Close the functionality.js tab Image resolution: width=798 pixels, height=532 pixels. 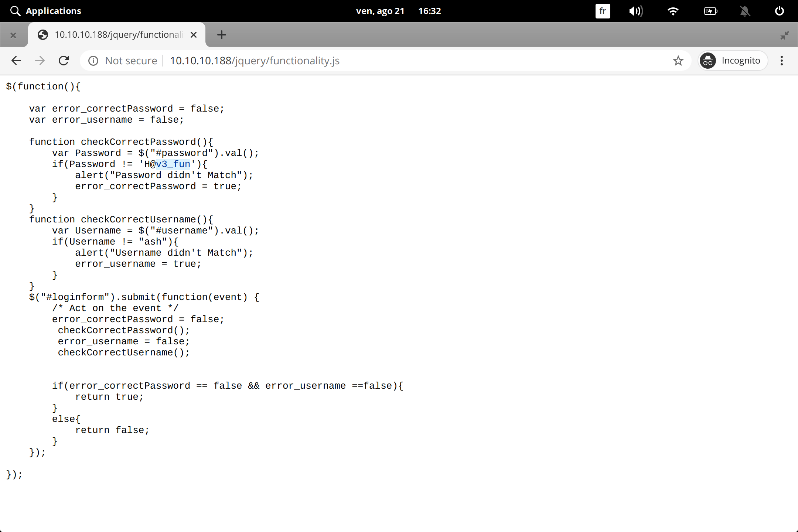tap(194, 35)
